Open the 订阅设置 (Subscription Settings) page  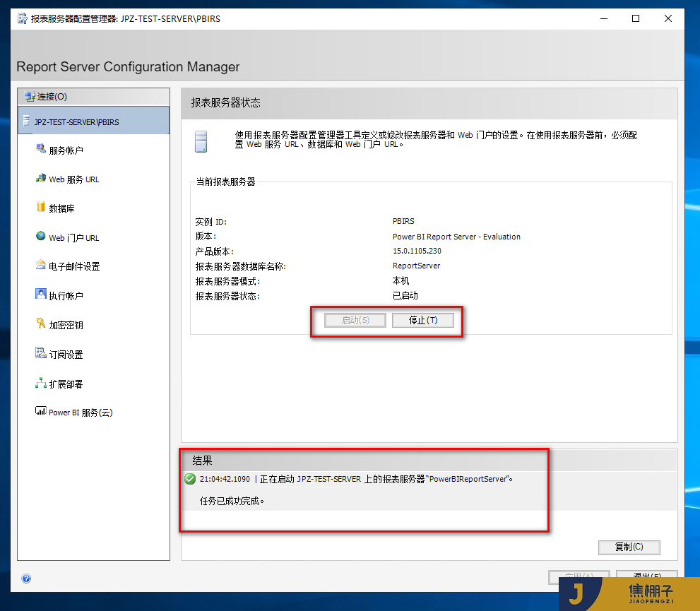tap(68, 354)
